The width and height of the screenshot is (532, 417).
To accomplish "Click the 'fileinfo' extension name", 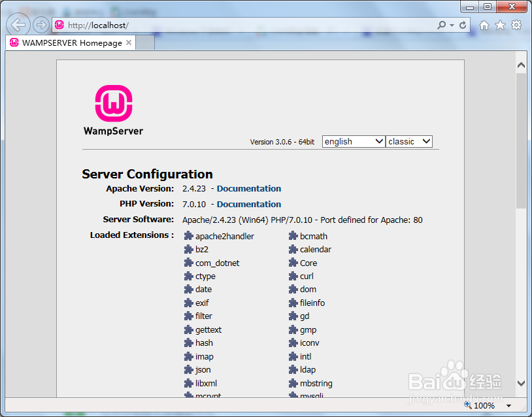I will [312, 303].
